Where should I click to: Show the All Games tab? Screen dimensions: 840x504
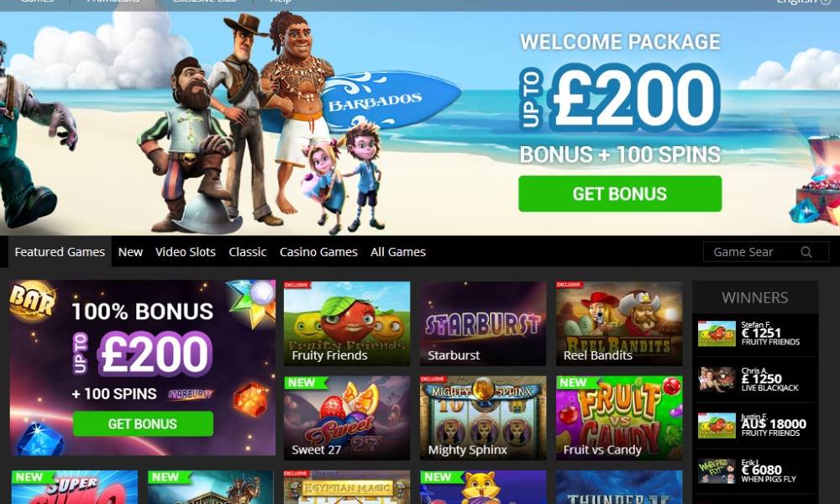(398, 252)
